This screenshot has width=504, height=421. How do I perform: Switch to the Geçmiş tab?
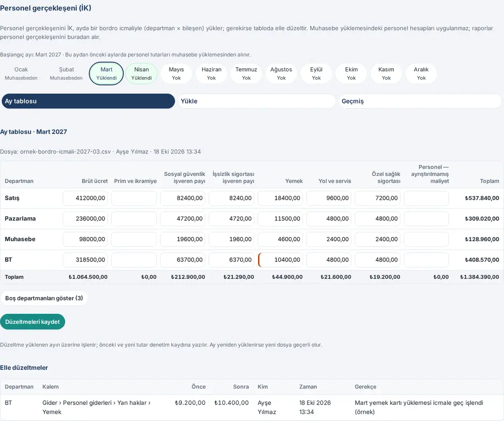[x=420, y=101]
